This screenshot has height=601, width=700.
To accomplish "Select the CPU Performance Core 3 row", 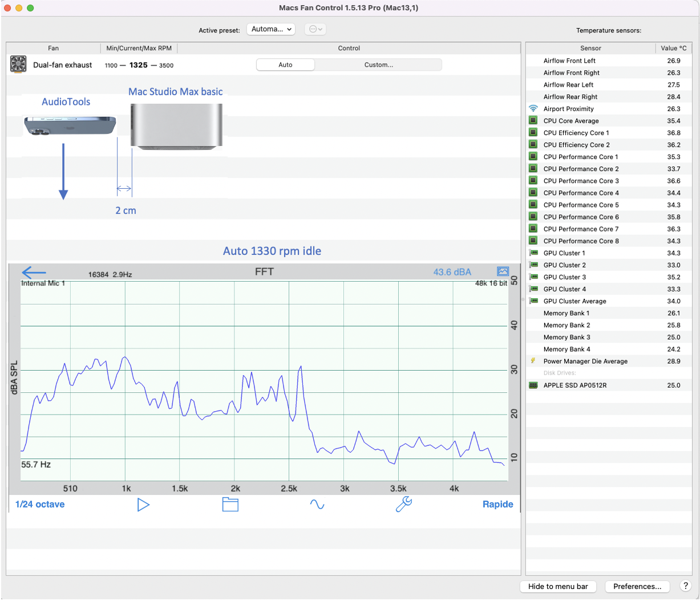I will tap(609, 181).
